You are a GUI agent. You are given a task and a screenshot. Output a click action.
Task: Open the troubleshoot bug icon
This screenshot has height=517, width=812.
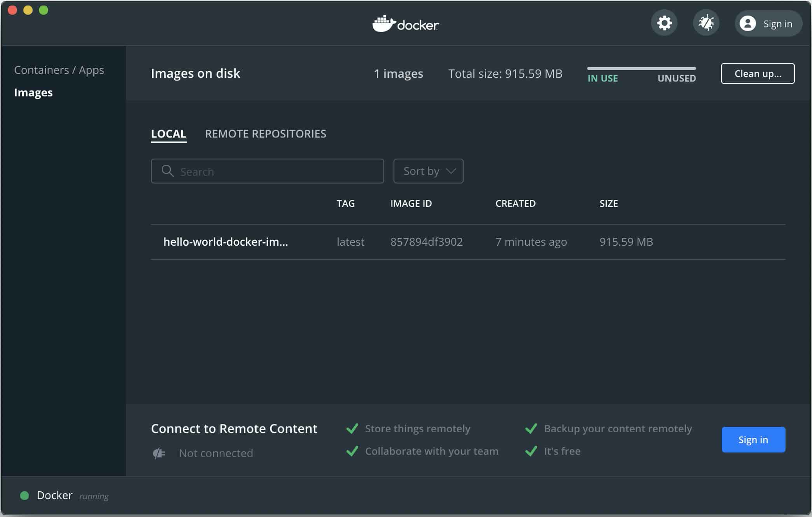point(706,23)
